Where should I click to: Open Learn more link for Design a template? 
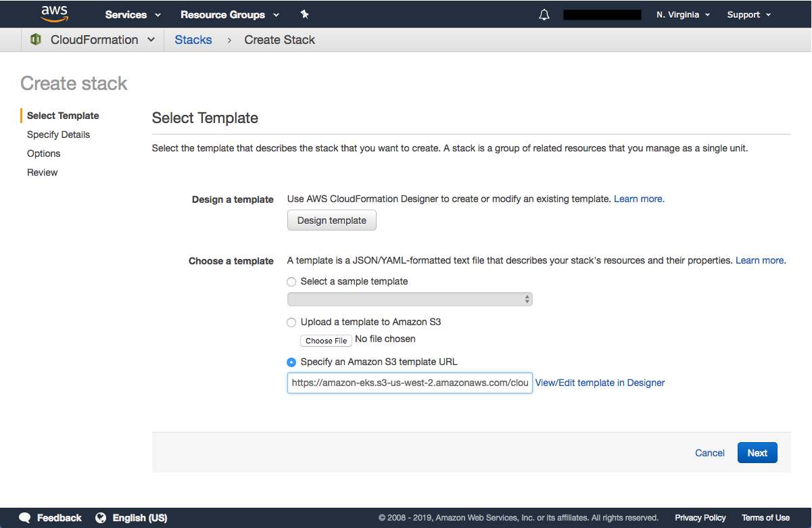tap(639, 199)
